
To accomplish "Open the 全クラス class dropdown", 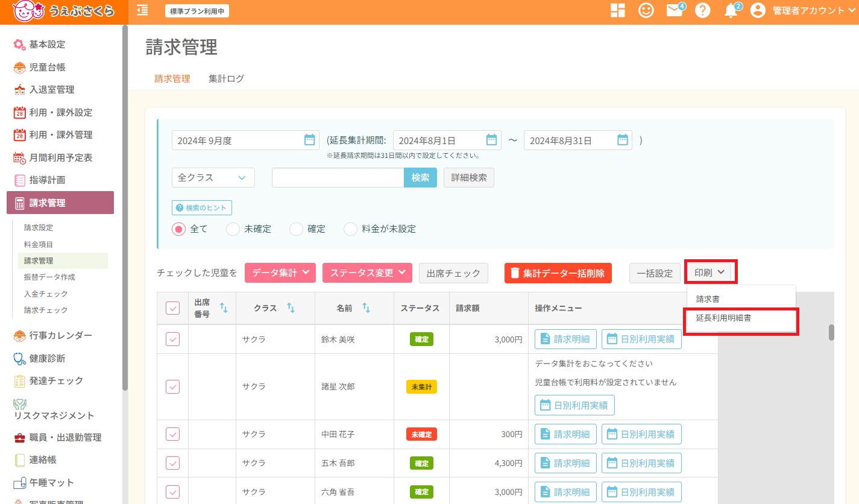I will [213, 178].
